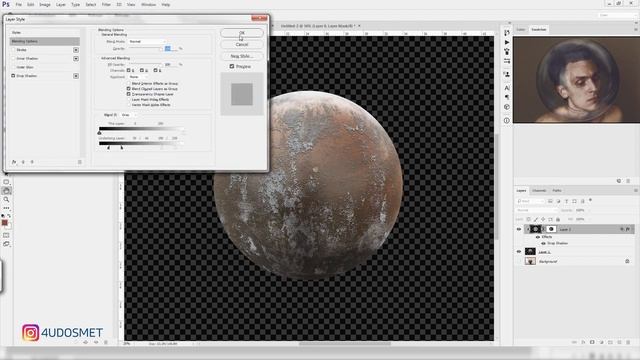640x360 pixels.
Task: Toggle Blend Clipped Layers as Group
Action: coord(129,89)
